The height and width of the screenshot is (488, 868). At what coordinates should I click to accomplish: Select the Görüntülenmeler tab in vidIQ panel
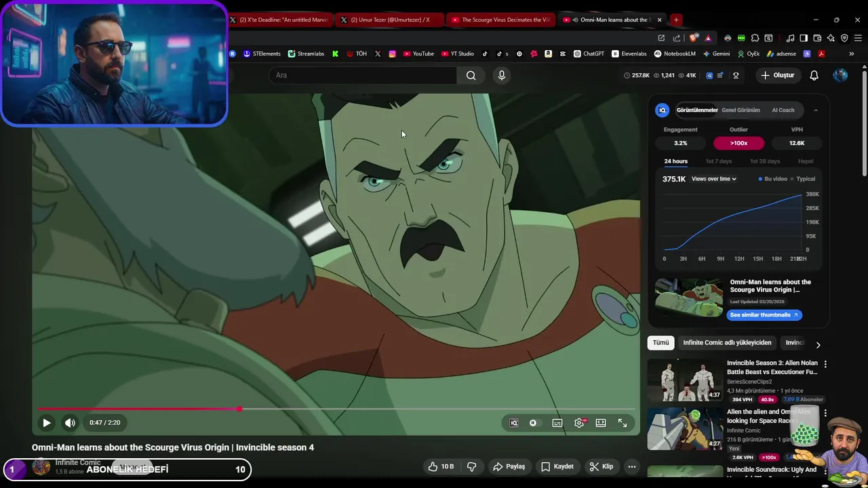(697, 110)
